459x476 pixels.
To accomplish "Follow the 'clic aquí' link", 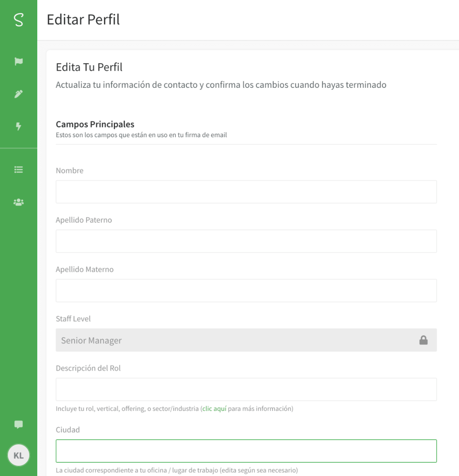I will coord(214,409).
